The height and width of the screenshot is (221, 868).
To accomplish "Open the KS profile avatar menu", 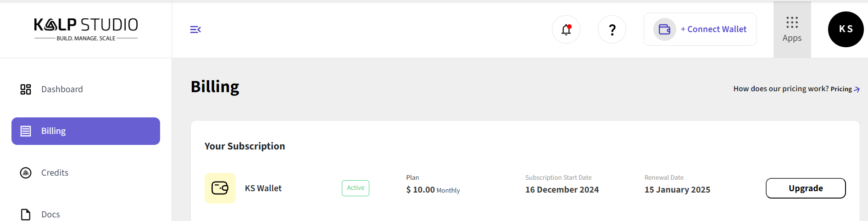I will [846, 29].
